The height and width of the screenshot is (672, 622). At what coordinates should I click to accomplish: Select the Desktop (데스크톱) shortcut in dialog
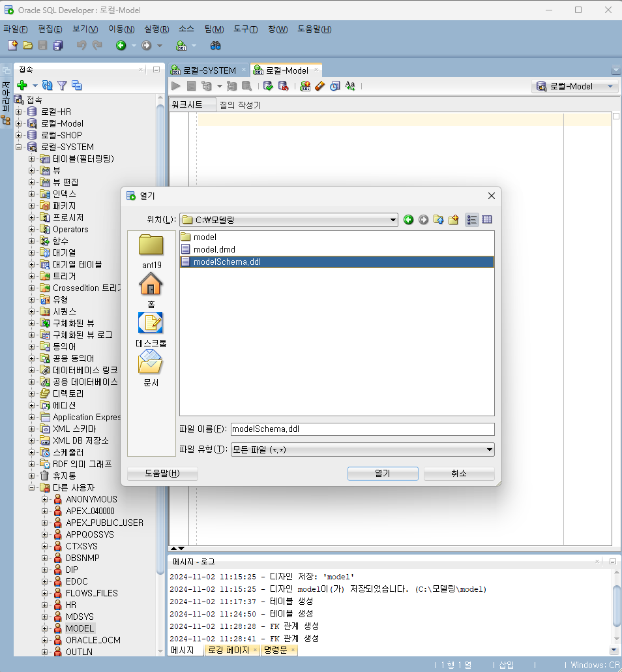tap(151, 329)
